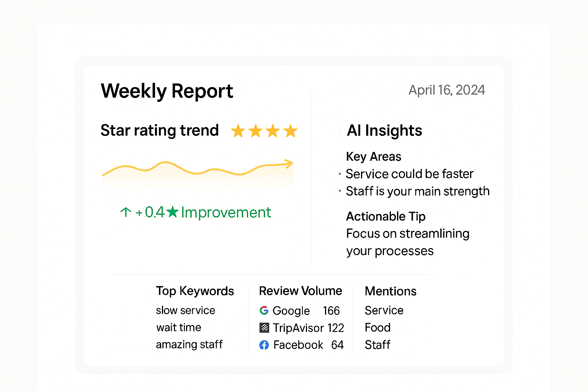
Task: Select the 'amazing staff' keyword
Action: tap(189, 345)
